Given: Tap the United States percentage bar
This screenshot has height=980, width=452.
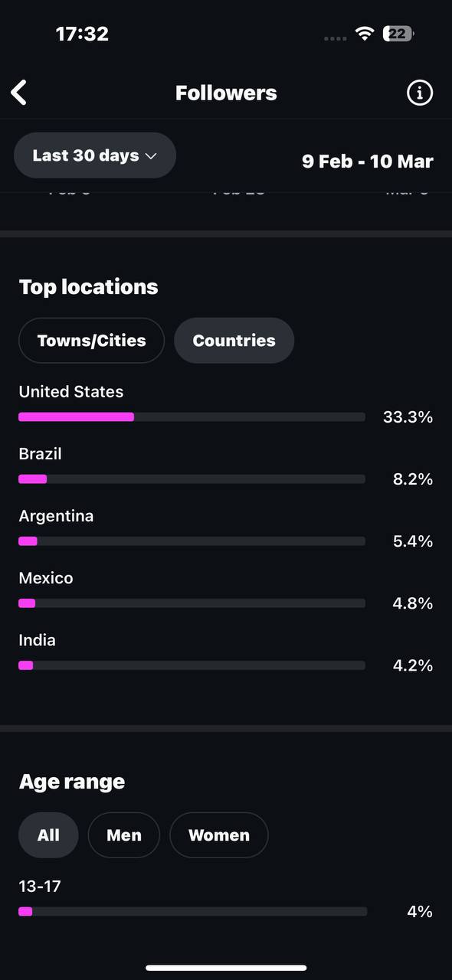Looking at the screenshot, I should tap(192, 417).
